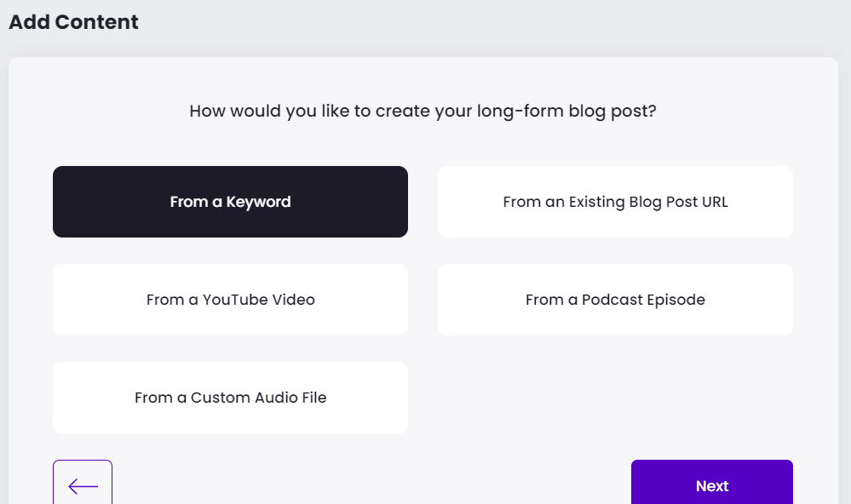Switch source to the YouTube Video tile

(x=230, y=300)
